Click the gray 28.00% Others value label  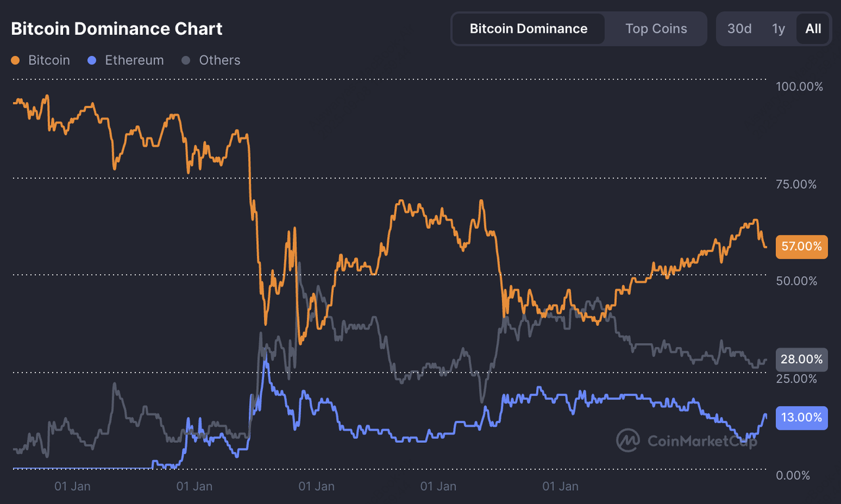pos(802,359)
